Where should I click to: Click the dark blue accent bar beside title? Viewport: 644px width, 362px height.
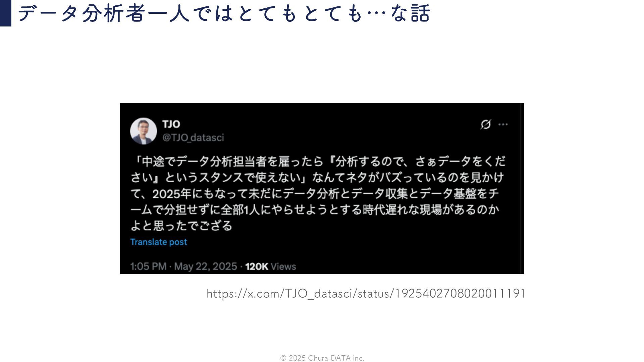(6, 13)
